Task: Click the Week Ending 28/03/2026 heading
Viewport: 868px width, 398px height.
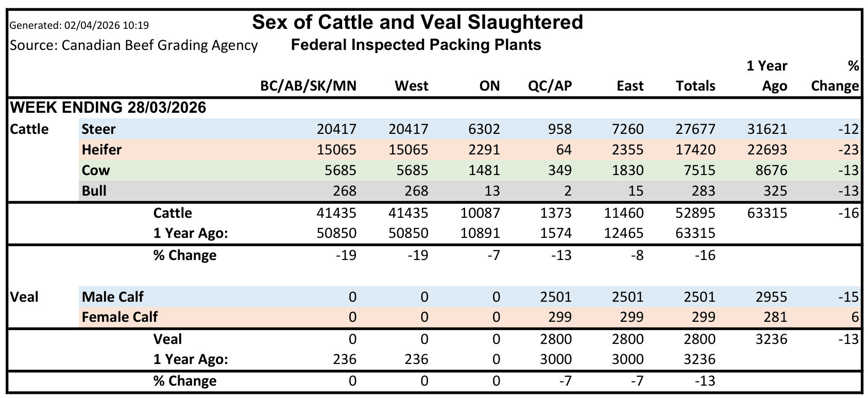Action: coord(108,108)
